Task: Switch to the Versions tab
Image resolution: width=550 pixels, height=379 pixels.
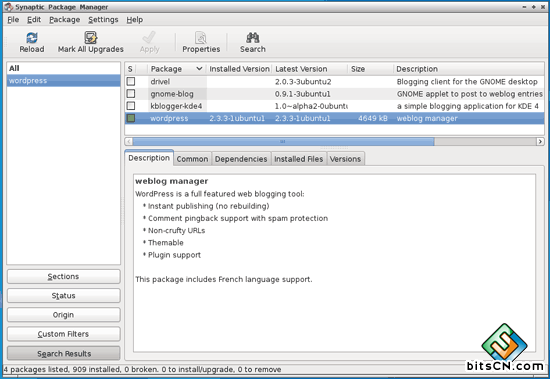Action: [x=345, y=159]
